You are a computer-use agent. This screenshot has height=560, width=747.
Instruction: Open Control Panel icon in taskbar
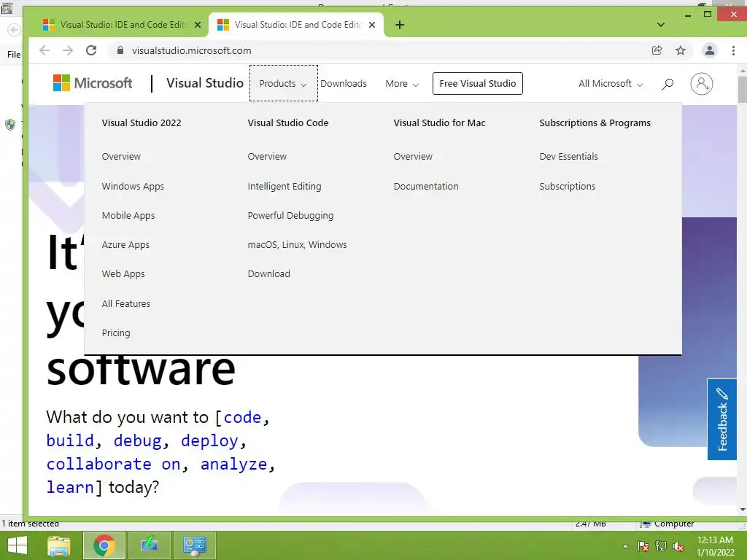194,545
